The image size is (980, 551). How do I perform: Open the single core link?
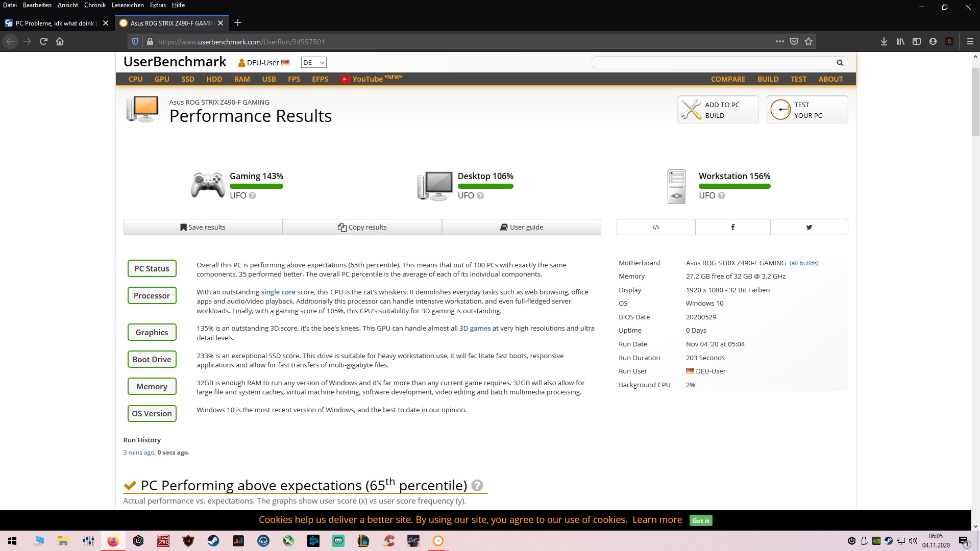tap(278, 292)
